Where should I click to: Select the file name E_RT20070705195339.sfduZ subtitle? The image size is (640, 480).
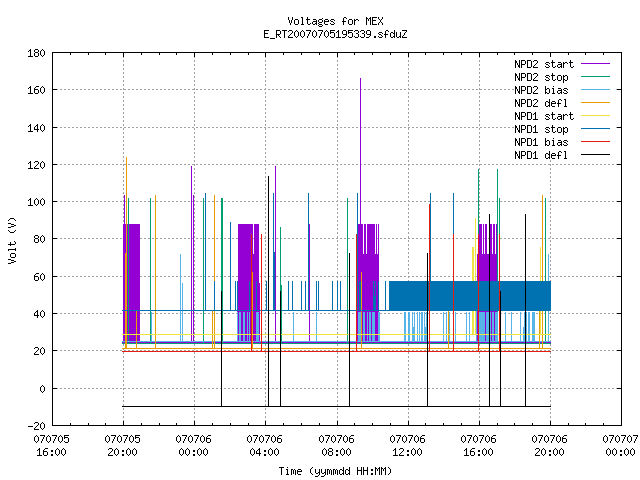pos(335,34)
